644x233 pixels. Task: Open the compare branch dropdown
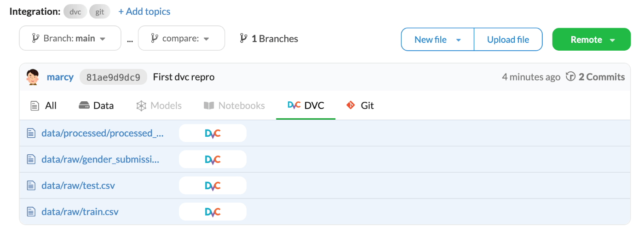click(x=181, y=38)
